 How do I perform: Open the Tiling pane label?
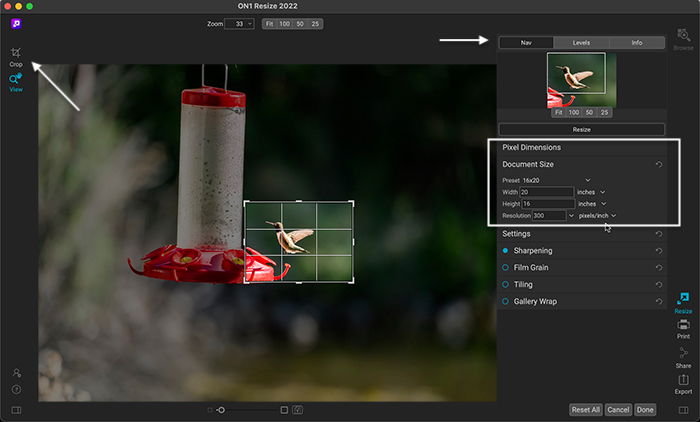pyautogui.click(x=523, y=285)
